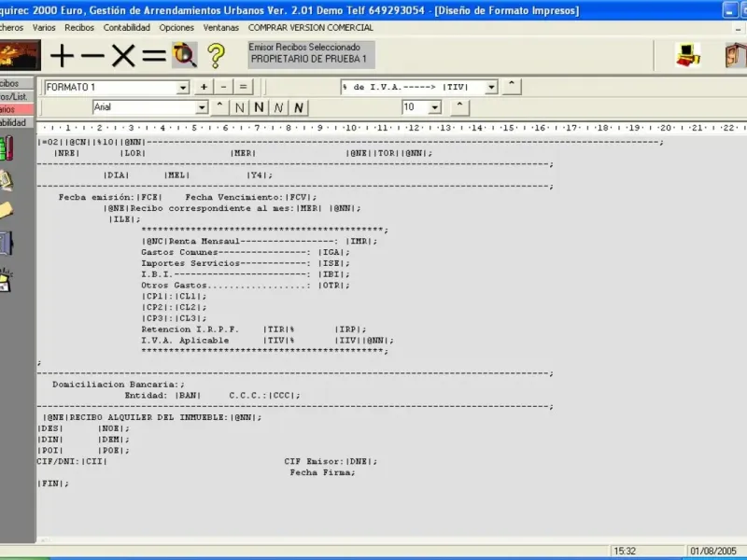Add a new format with small plus button
The height and width of the screenshot is (560, 747).
point(204,87)
